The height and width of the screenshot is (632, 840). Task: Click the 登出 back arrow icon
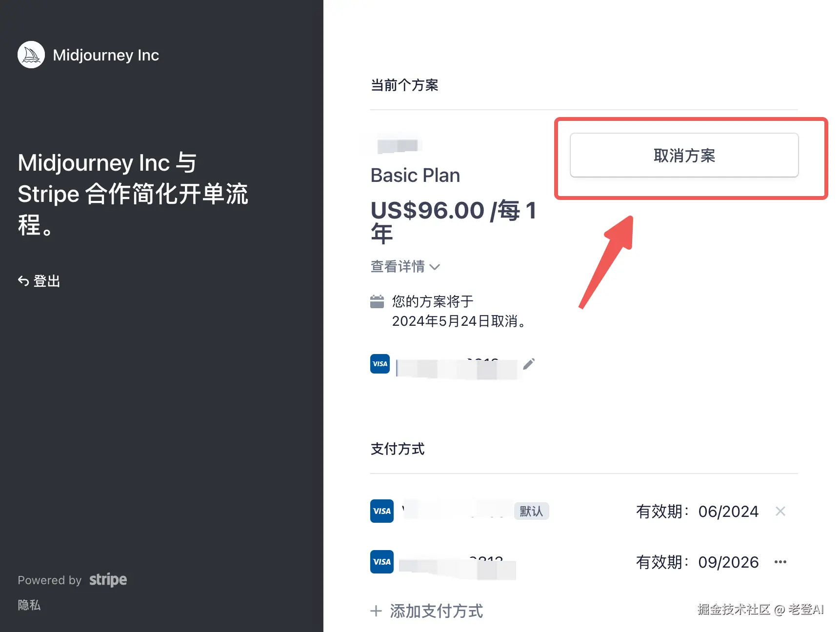tap(23, 281)
